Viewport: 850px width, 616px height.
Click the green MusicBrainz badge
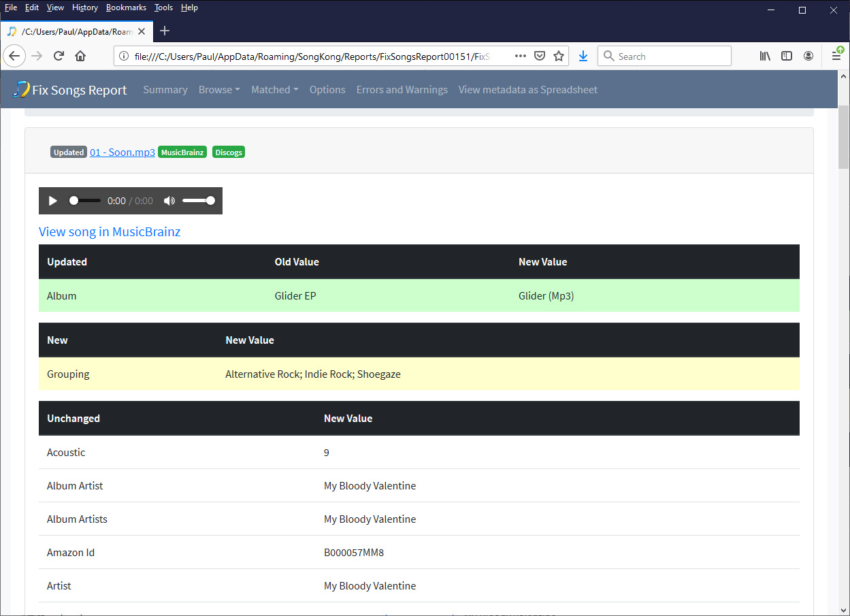coord(182,152)
